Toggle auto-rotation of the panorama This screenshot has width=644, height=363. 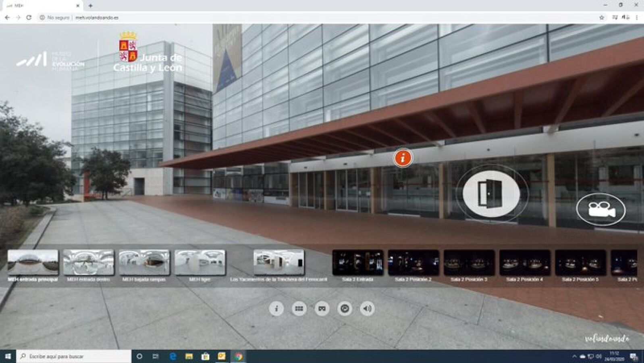click(x=345, y=309)
